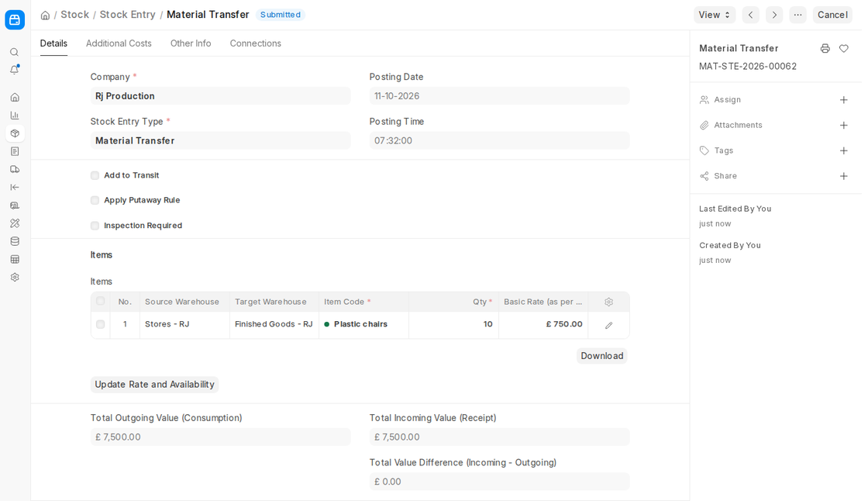Open notifications bell icon
This screenshot has width=868, height=501.
pos(15,70)
